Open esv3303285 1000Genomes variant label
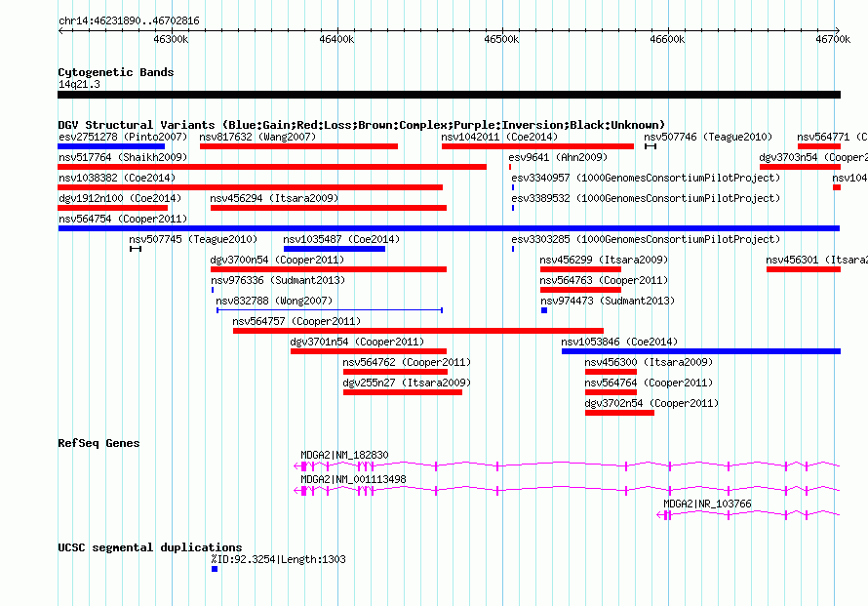This screenshot has width=868, height=606. pyautogui.click(x=646, y=239)
